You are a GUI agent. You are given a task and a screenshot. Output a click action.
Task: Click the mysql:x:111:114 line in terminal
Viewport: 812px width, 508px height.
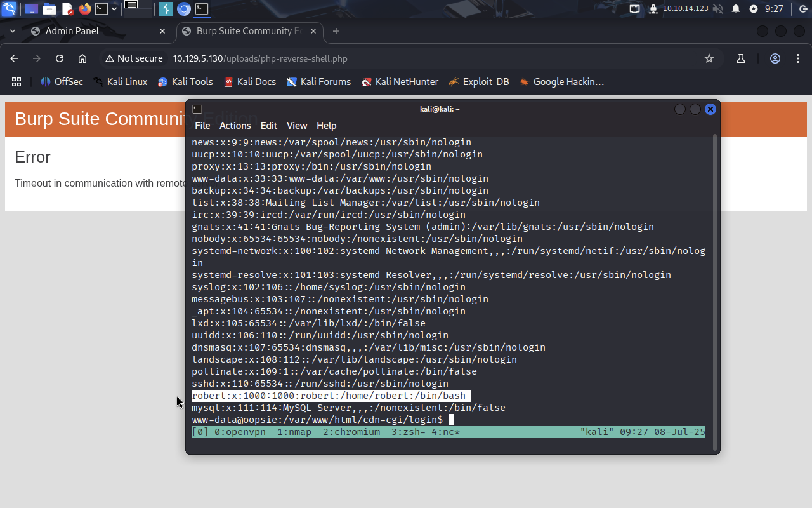[348, 408]
